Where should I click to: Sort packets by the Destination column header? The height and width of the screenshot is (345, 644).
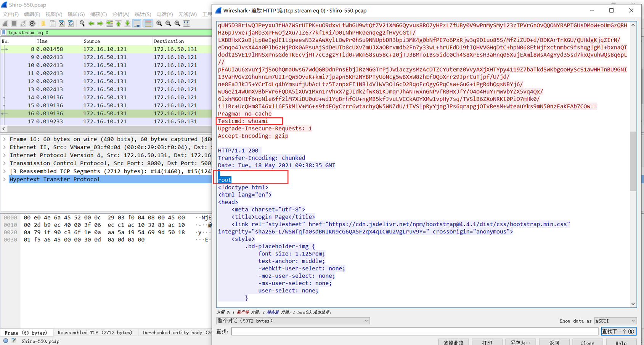tap(182, 41)
